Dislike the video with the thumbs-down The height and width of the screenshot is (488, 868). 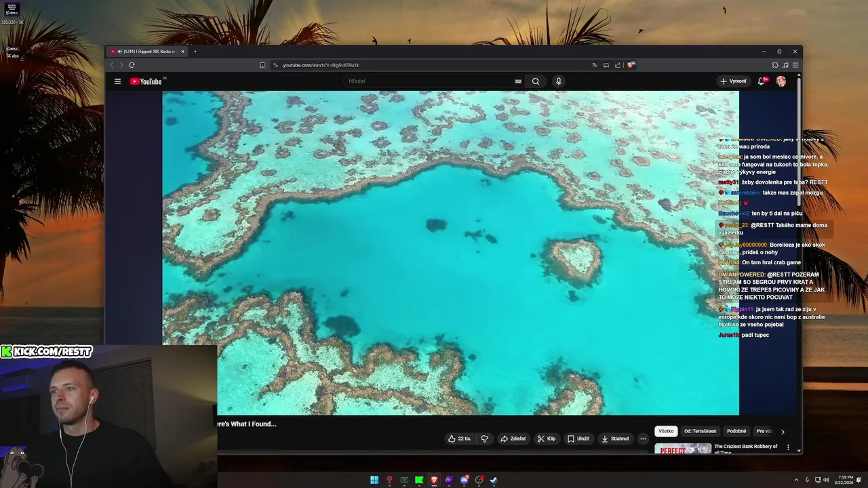pos(485,439)
